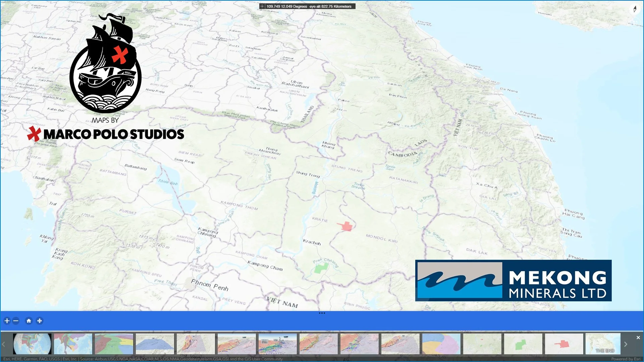
Task: Click the zoom out minus button
Action: (16, 321)
